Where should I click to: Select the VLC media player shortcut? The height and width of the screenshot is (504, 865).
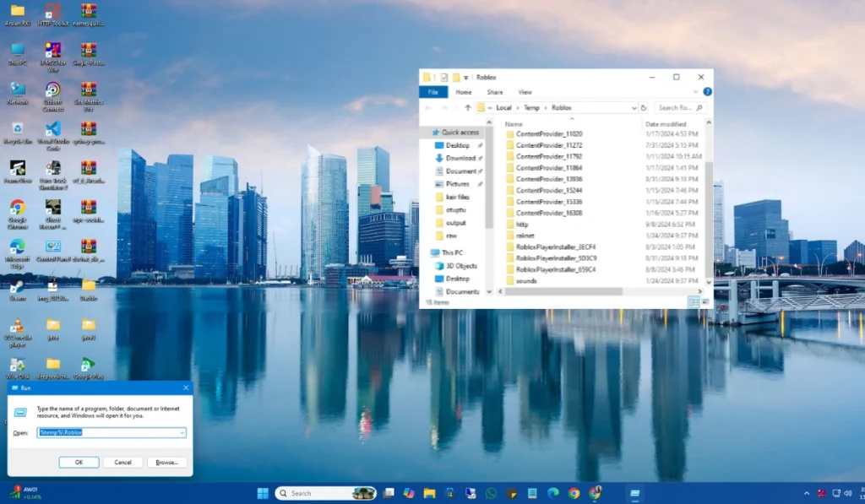[x=17, y=326]
